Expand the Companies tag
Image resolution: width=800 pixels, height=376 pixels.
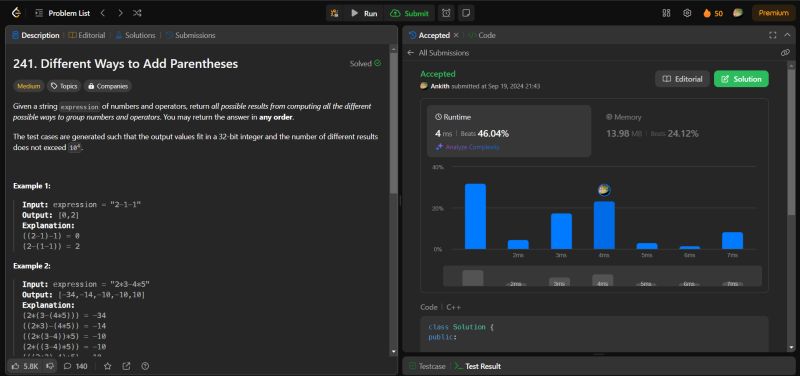pyautogui.click(x=108, y=86)
